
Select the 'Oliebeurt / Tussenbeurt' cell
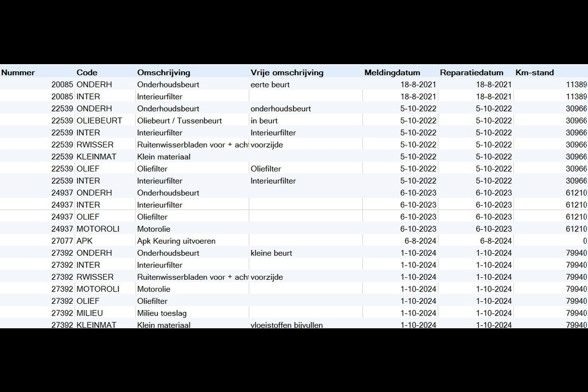(193, 121)
